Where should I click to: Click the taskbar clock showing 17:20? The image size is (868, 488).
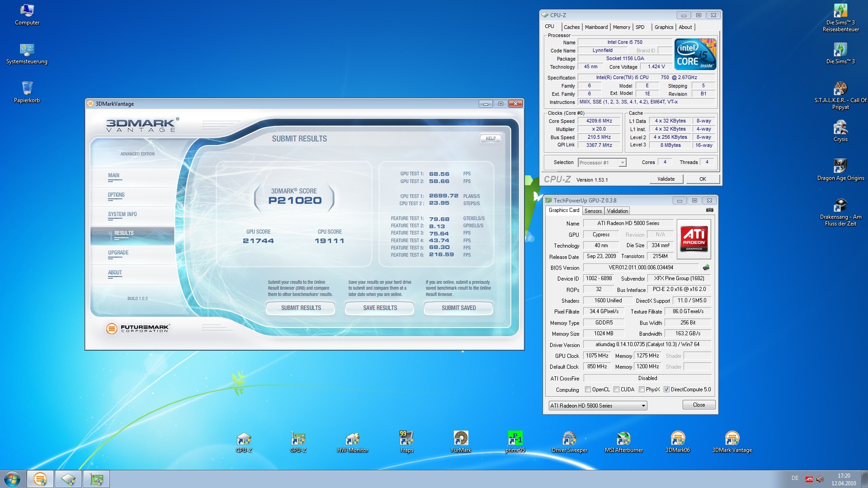[x=844, y=479]
